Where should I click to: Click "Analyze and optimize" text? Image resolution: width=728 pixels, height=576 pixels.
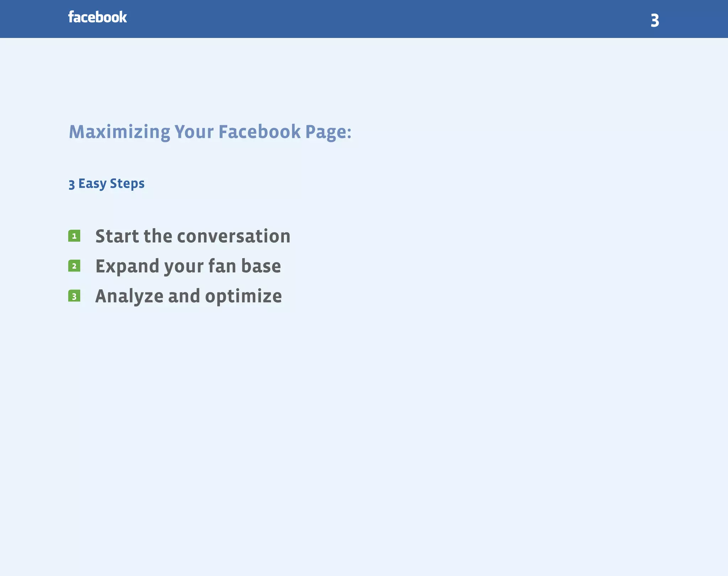189,297
